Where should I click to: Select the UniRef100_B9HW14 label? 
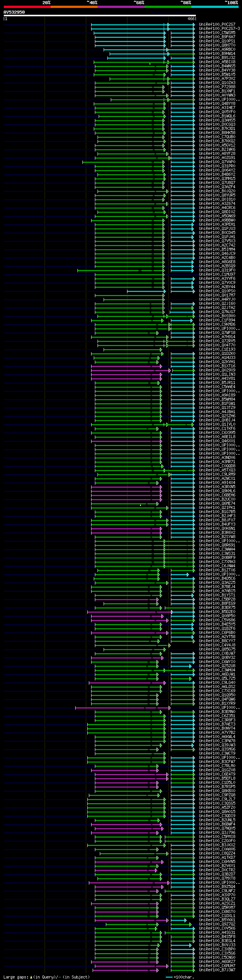217,54
